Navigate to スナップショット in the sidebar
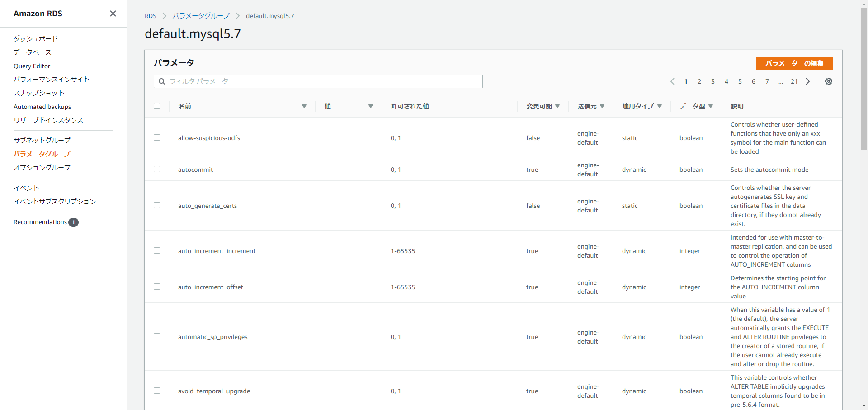Screen dimensions: 868x410 point(38,93)
